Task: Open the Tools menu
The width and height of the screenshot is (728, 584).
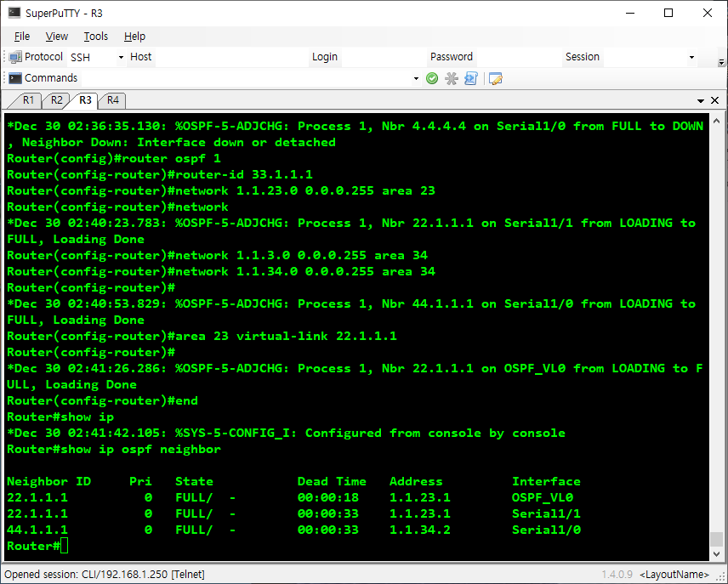Action: tap(95, 37)
